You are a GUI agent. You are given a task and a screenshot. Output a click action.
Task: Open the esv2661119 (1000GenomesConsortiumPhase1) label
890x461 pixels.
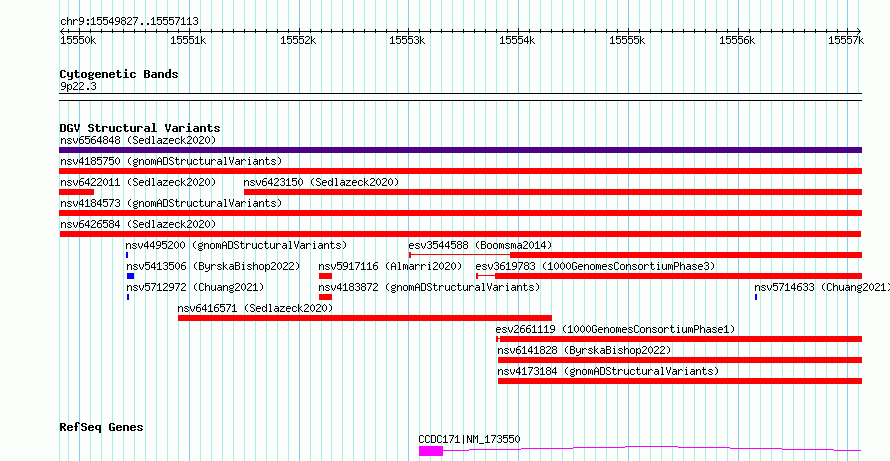[615, 329]
